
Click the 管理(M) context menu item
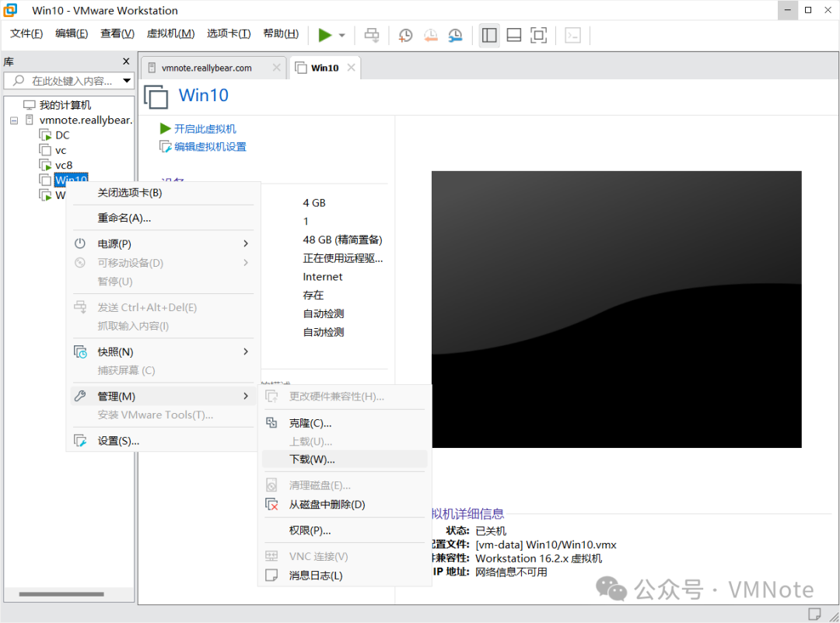click(163, 397)
